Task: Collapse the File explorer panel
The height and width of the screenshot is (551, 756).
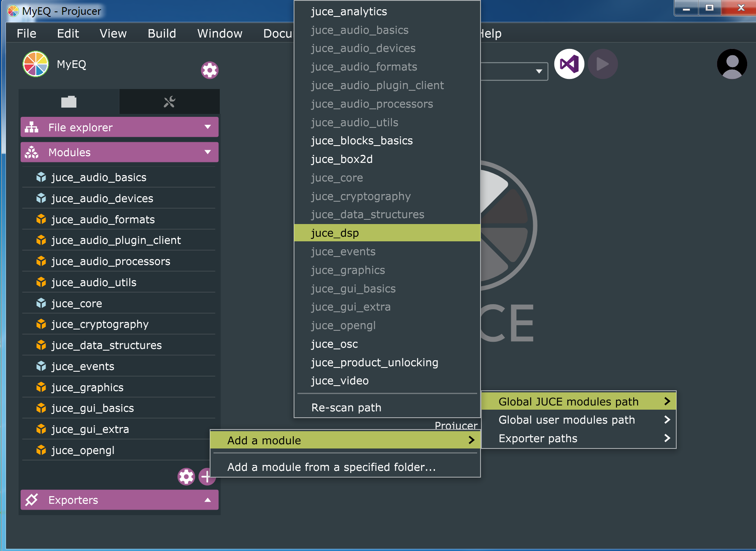Action: tap(208, 127)
